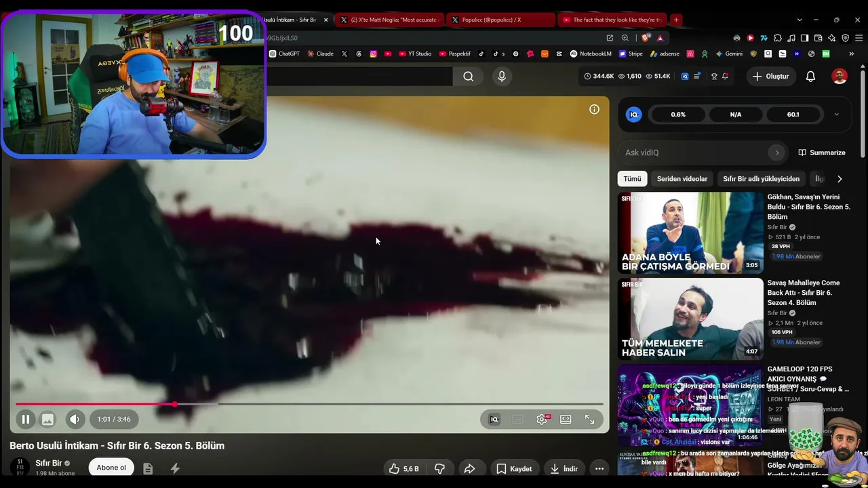Open the adsense bookmark
This screenshot has height=488, width=868.
(665, 54)
